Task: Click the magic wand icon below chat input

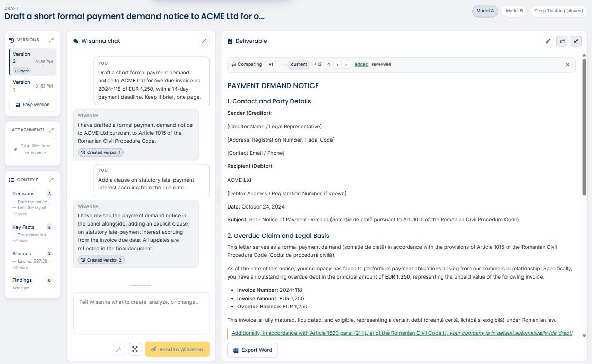Action: [x=118, y=349]
